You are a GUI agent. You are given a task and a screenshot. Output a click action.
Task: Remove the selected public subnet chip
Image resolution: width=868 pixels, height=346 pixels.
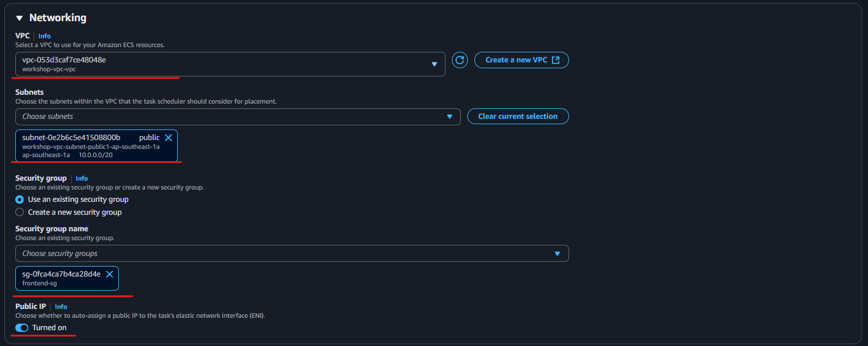pyautogui.click(x=168, y=137)
